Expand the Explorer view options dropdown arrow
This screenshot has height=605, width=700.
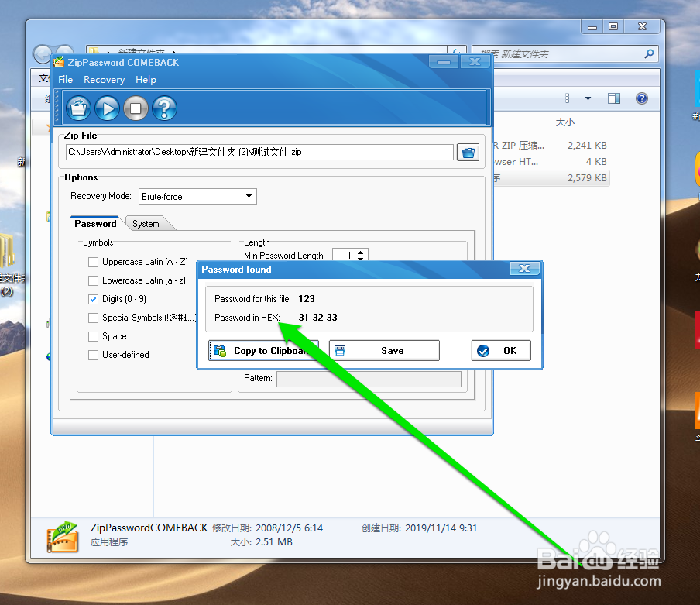(588, 98)
